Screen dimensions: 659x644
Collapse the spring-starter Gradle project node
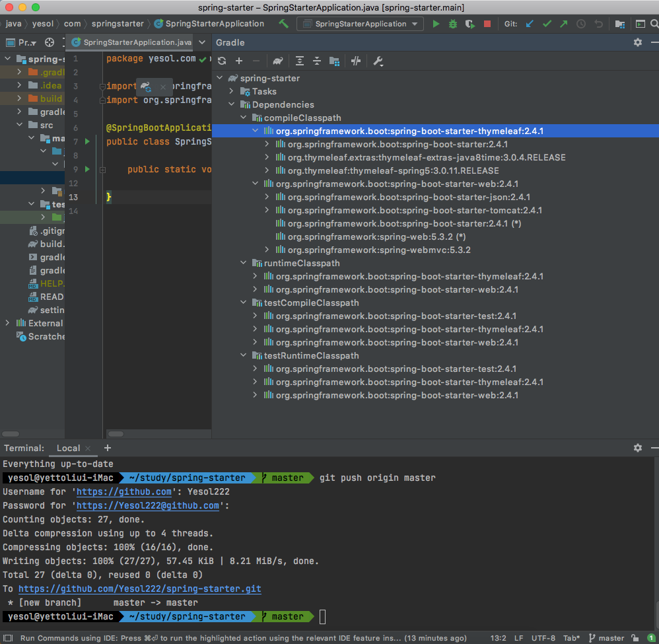(220, 78)
